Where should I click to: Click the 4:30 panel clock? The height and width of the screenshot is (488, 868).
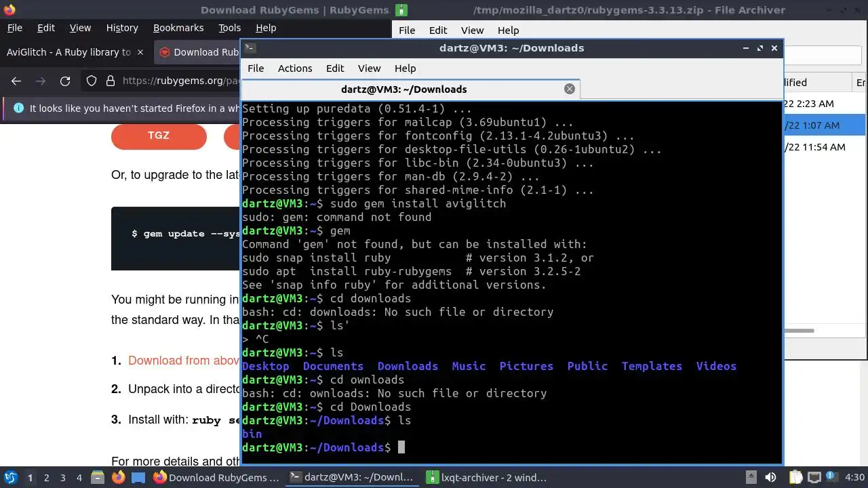(x=854, y=477)
